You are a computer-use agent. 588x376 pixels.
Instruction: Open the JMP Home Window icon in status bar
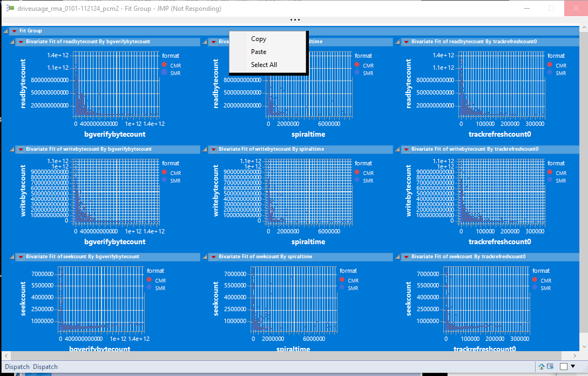[x=542, y=366]
